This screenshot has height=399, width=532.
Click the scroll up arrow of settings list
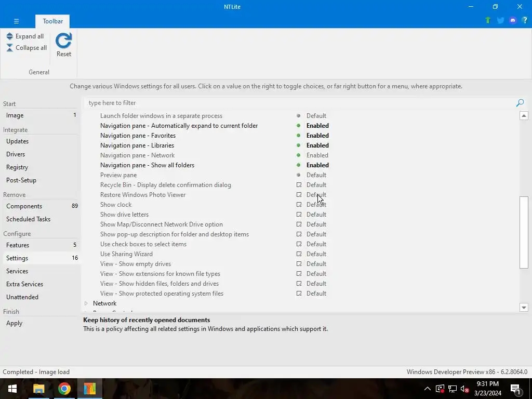point(524,116)
